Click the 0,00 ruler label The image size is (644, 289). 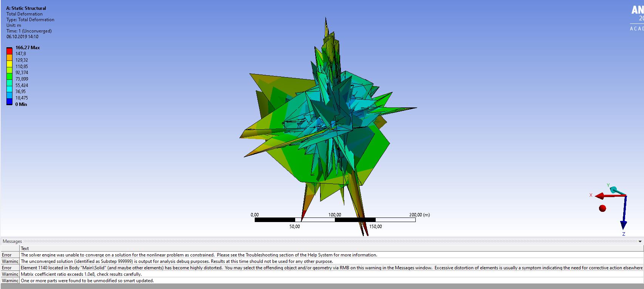pos(255,215)
